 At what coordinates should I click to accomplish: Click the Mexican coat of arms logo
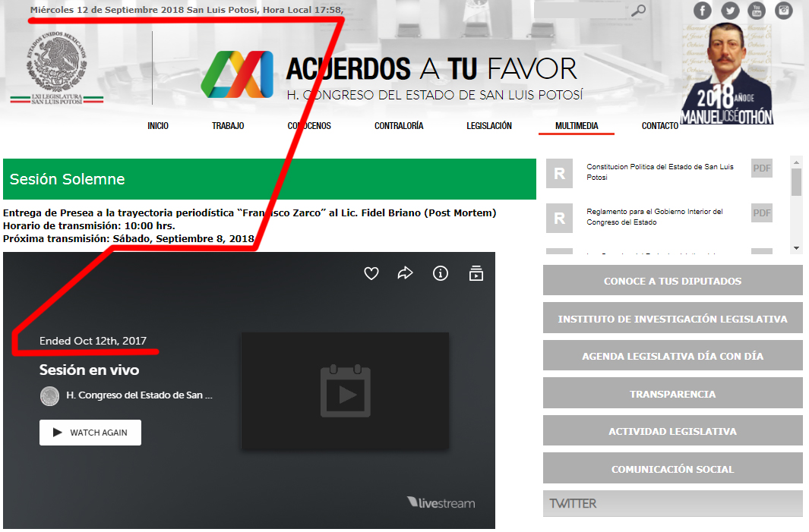[57, 67]
